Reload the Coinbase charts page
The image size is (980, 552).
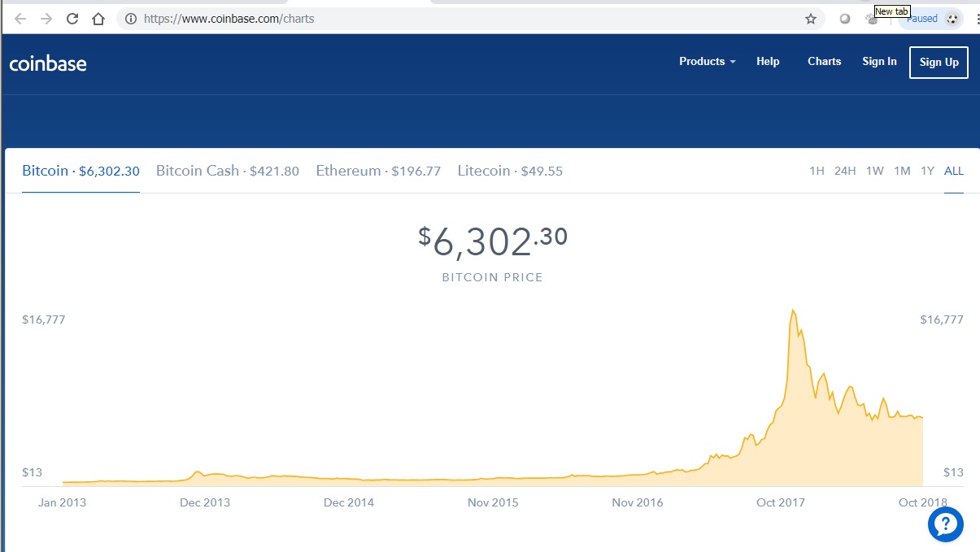point(72,19)
